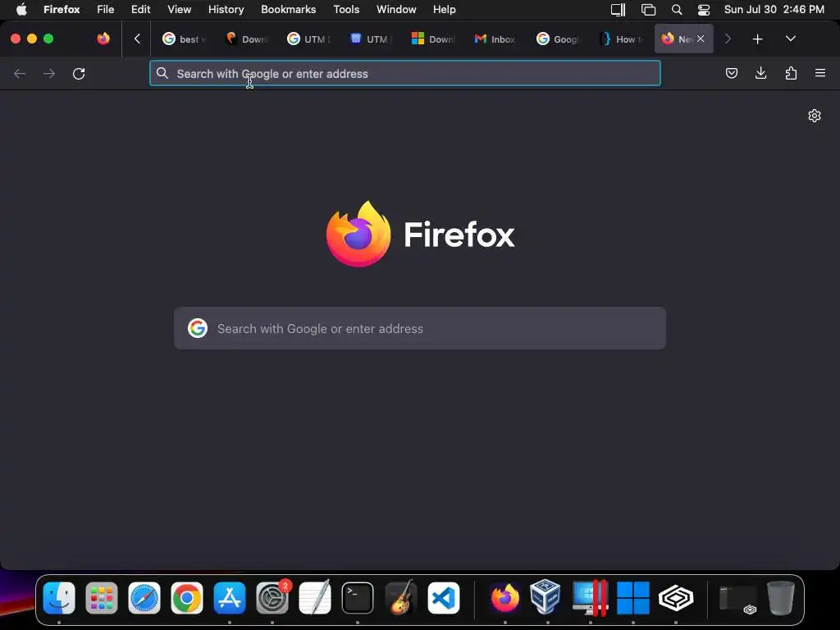This screenshot has width=840, height=630.
Task: Open the Save to Pocket button
Action: coord(731,73)
